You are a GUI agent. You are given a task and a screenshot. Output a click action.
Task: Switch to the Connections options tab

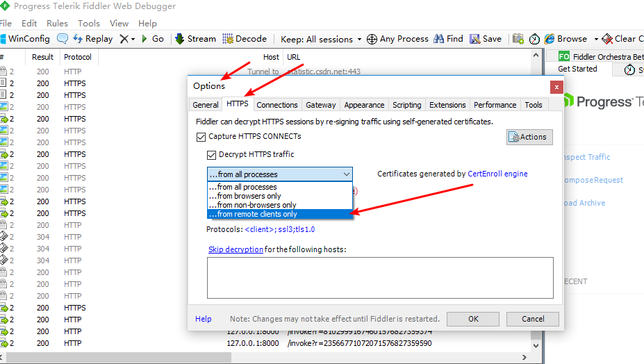[x=277, y=105]
